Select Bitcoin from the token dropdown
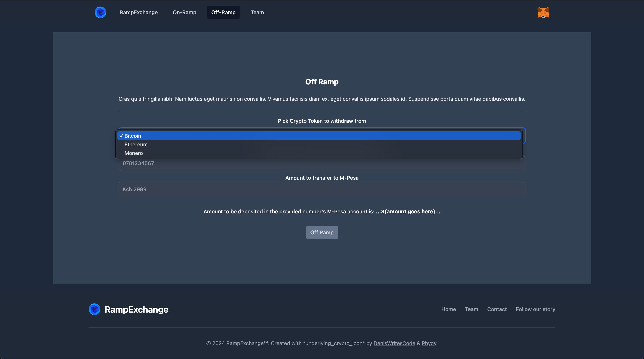Screen dimensions: 644x359 (319, 136)
